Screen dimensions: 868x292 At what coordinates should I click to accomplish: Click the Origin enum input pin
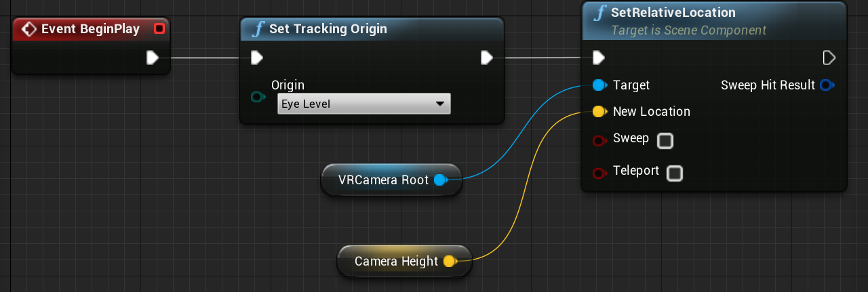coord(258,97)
